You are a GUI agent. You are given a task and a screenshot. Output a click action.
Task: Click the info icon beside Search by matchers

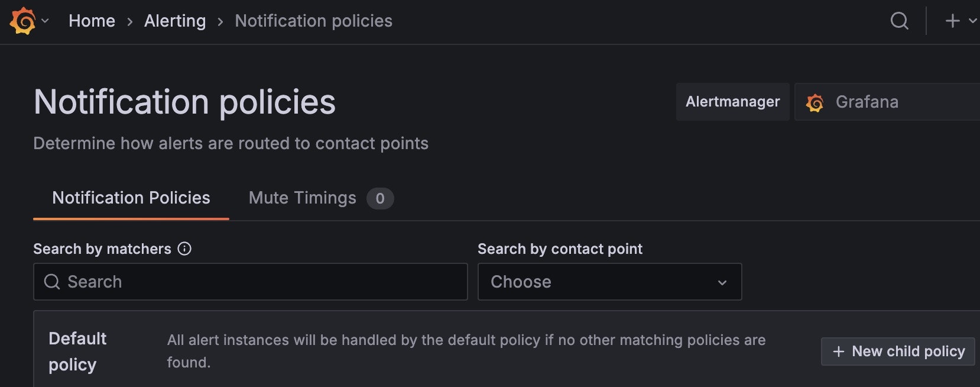tap(184, 249)
